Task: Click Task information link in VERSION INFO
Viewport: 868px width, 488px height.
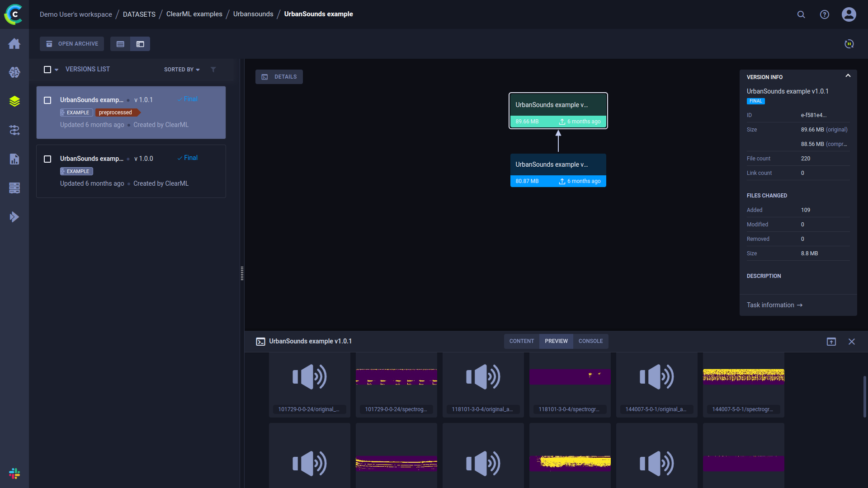Action: point(775,305)
